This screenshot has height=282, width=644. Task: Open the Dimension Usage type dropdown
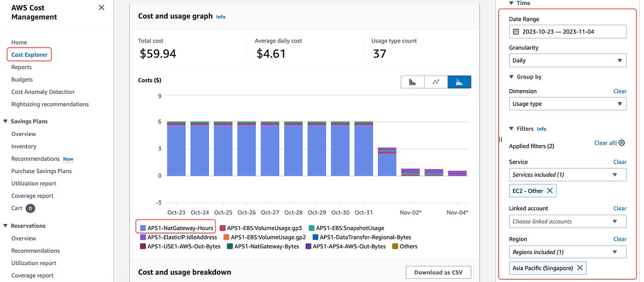(x=568, y=104)
